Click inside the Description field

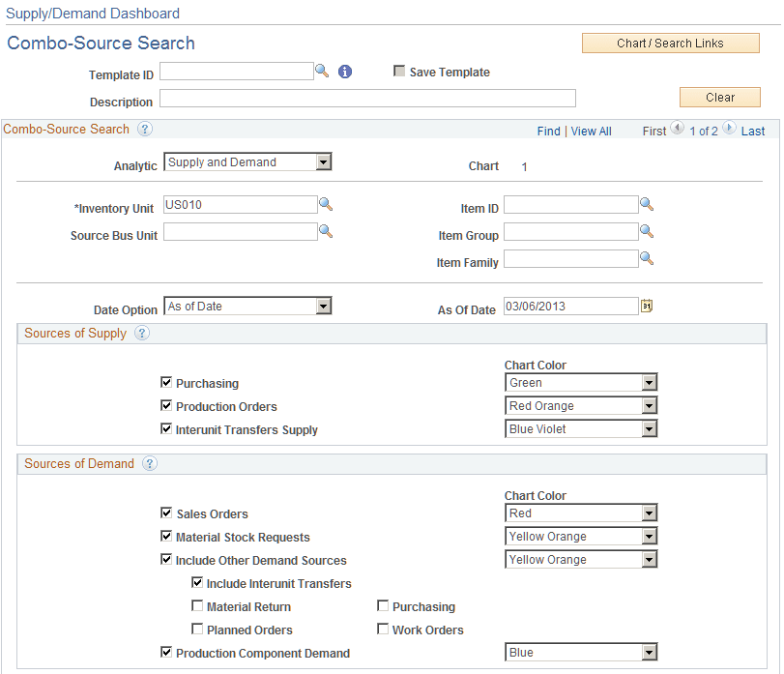click(x=367, y=98)
